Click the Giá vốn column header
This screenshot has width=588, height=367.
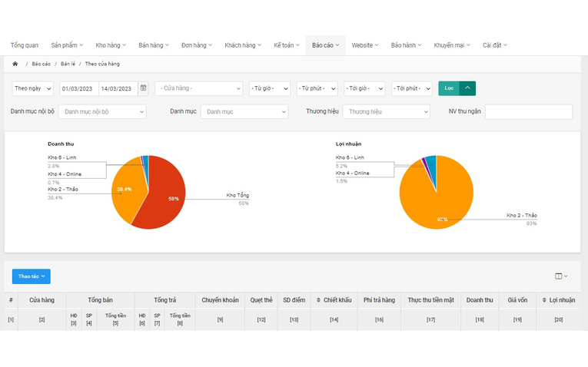517,300
